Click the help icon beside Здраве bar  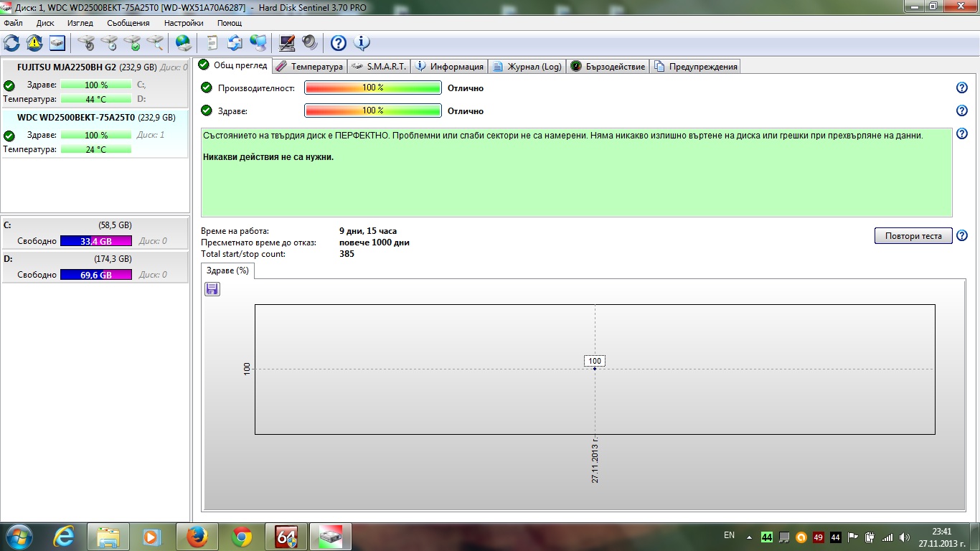click(962, 110)
